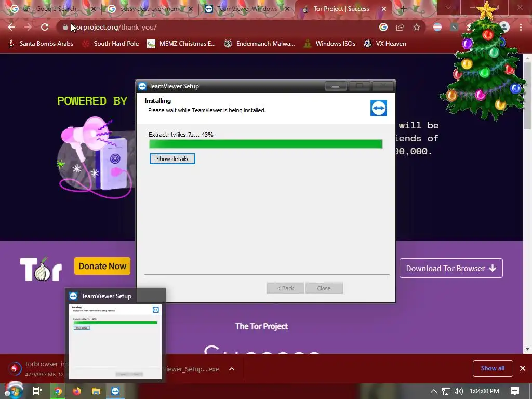Screen dimensions: 532x399
Task: Click the Donate Now button
Action: point(102,266)
